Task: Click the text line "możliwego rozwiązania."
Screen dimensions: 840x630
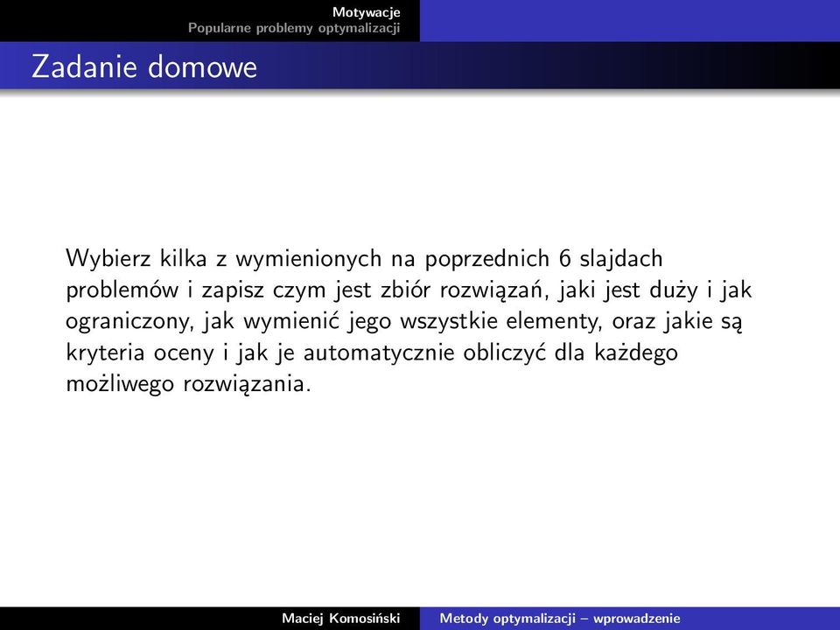Action: click(x=188, y=383)
